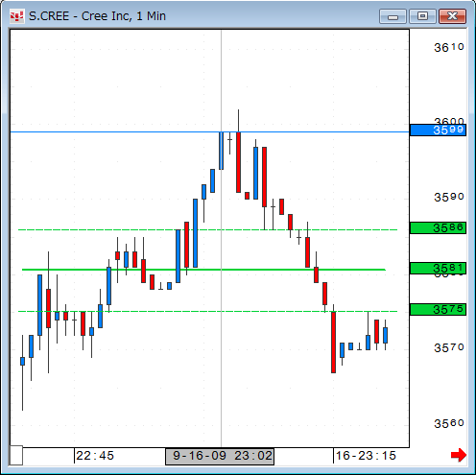
Task: Click the small white box at bottom-left corner
Action: [x=16, y=455]
